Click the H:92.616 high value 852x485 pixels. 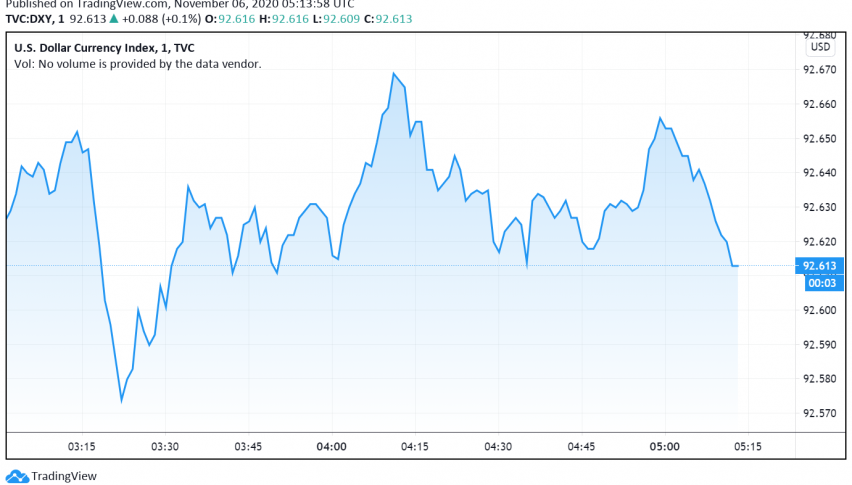284,19
